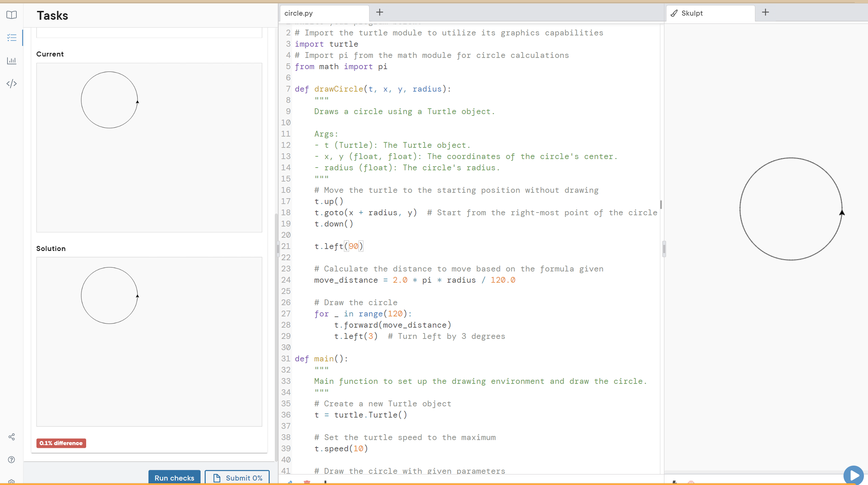Add new editor tab next to circle.py

[380, 13]
